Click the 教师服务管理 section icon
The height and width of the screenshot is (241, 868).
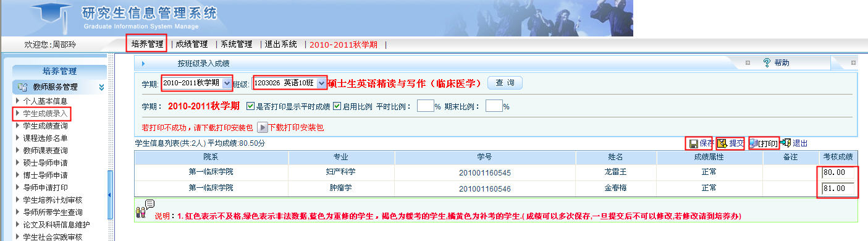[23, 87]
